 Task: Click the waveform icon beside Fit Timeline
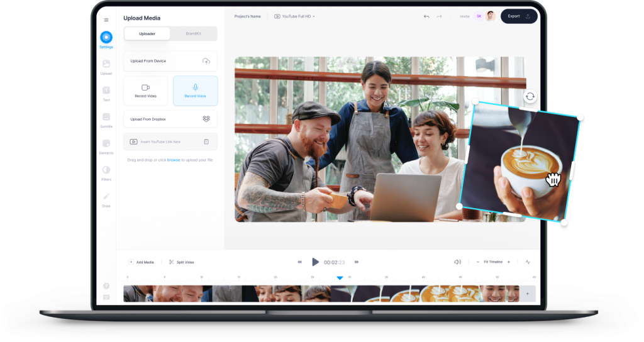[x=528, y=262]
